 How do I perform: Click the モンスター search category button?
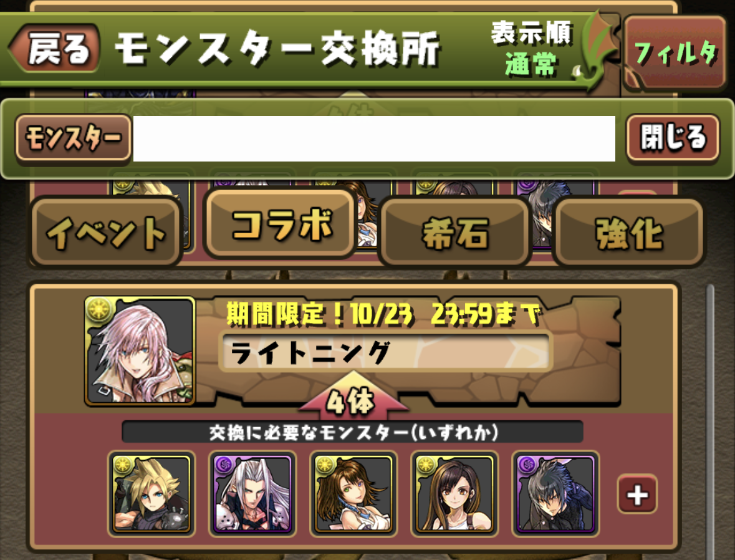coord(73,138)
